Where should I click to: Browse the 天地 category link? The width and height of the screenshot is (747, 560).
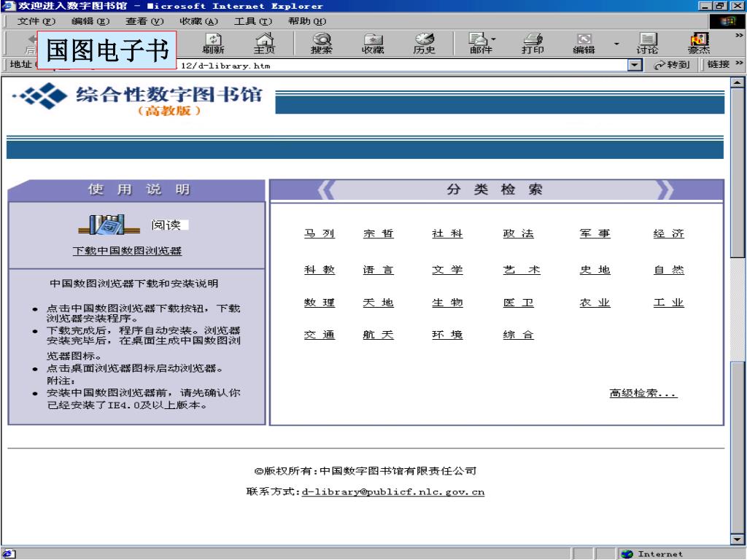379,303
